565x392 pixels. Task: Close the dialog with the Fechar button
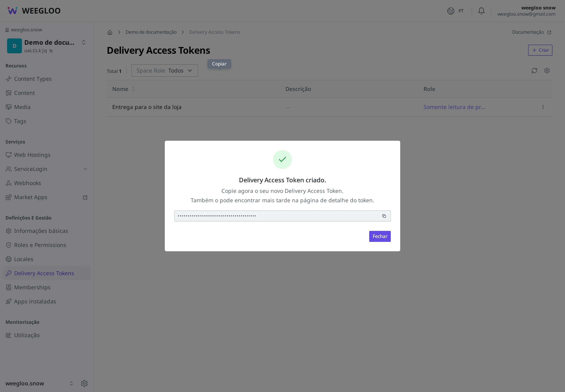point(380,236)
